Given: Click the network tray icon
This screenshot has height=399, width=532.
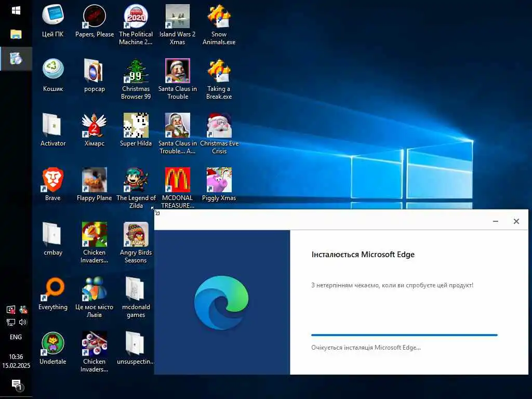Looking at the screenshot, I should [x=10, y=322].
